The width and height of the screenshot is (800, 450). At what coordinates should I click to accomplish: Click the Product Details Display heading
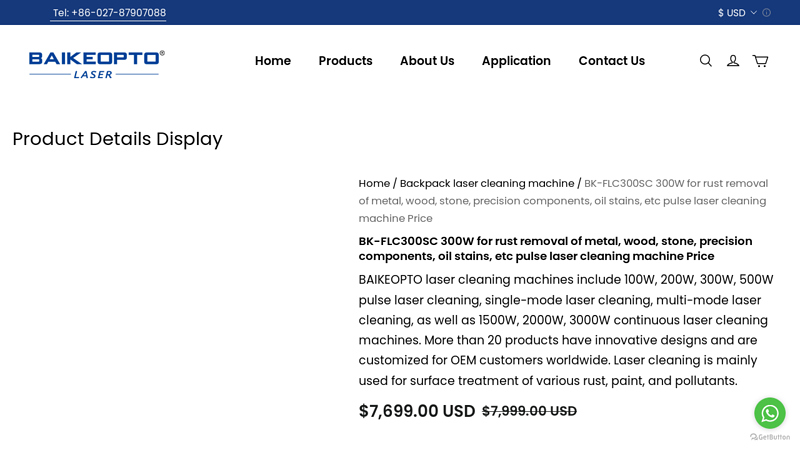tap(117, 139)
